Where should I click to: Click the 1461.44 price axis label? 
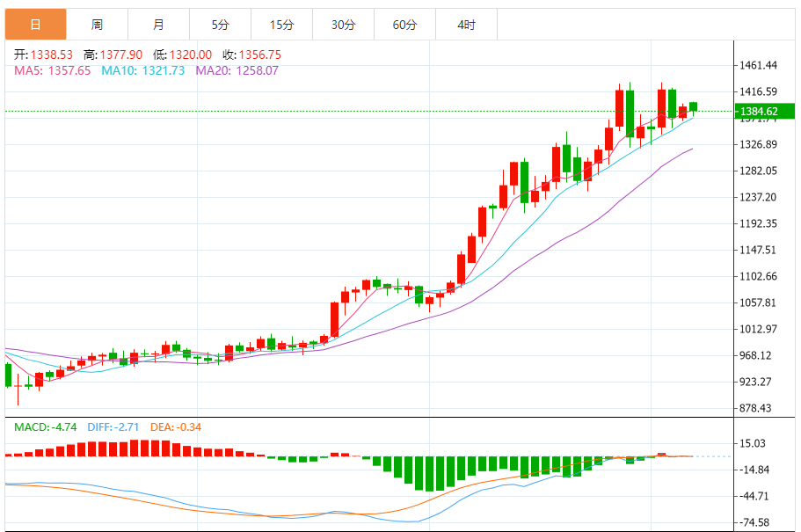pos(758,65)
